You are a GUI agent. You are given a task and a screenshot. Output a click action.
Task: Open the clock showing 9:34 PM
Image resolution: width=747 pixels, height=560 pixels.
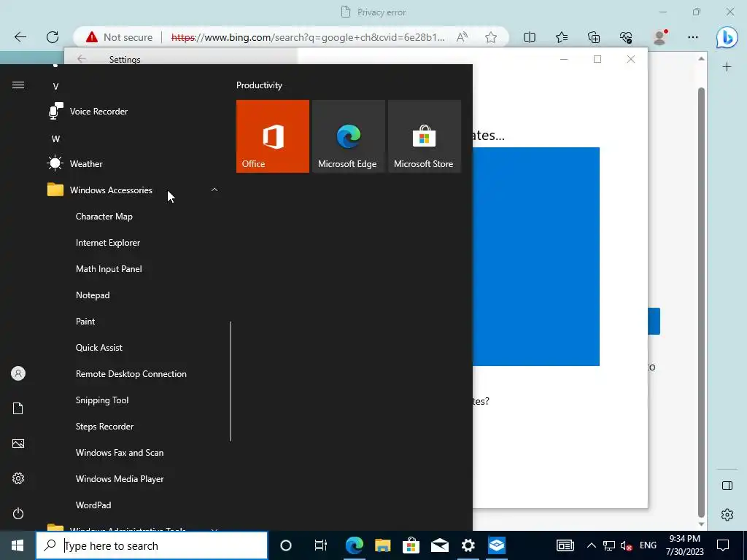684,545
